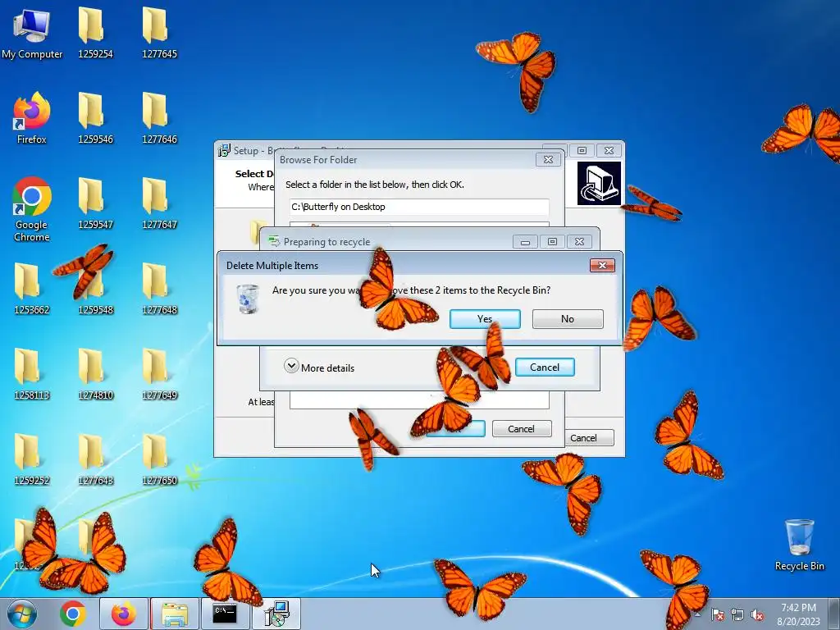
Task: Select folder 1277646 on desktop
Action: (159, 119)
